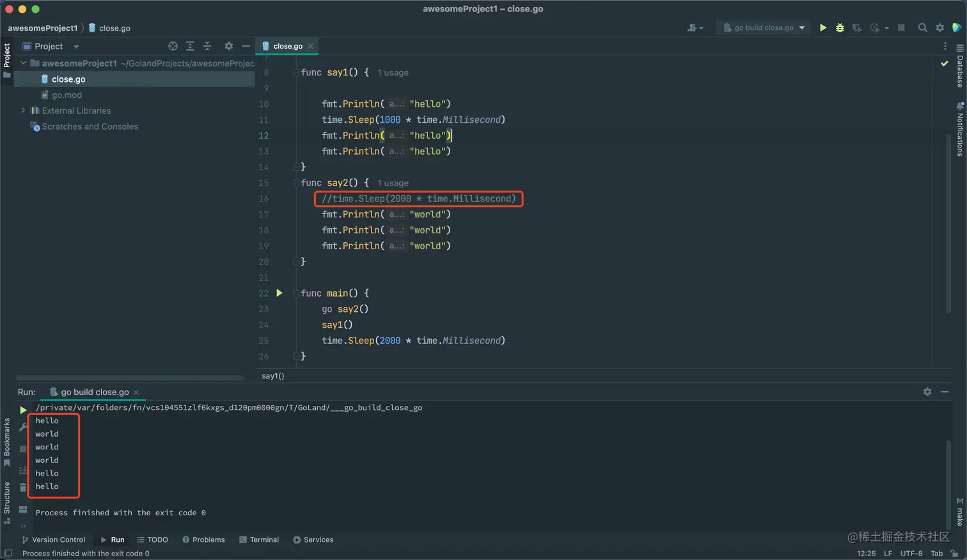Expand External Libraries node
This screenshot has height=560, width=967.
click(23, 111)
